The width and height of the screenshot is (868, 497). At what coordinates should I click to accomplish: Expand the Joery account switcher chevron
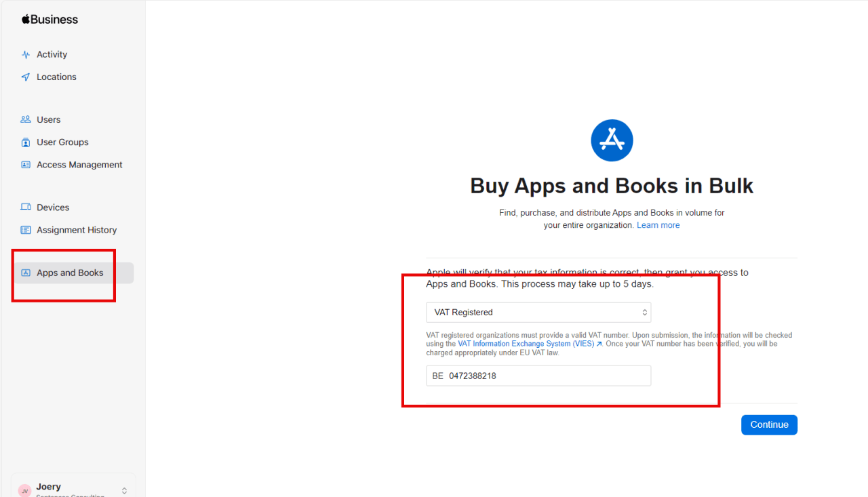coord(124,490)
